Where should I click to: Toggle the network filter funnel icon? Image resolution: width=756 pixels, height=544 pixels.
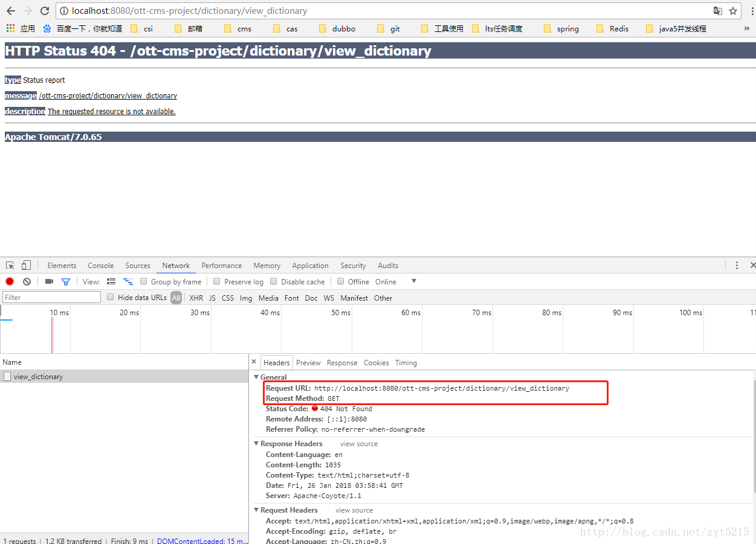(x=66, y=281)
